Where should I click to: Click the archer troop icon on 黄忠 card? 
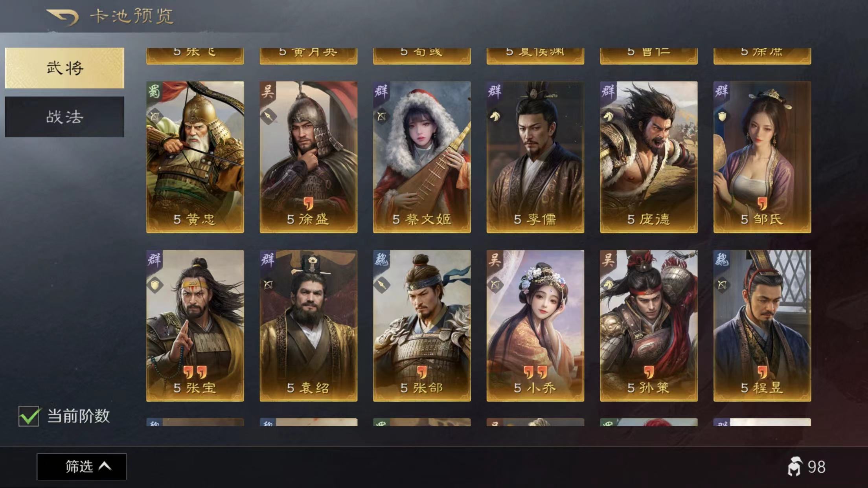[155, 116]
